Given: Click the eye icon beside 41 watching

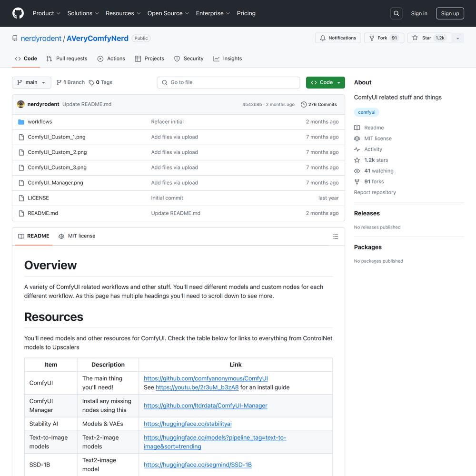Looking at the screenshot, I should point(357,171).
